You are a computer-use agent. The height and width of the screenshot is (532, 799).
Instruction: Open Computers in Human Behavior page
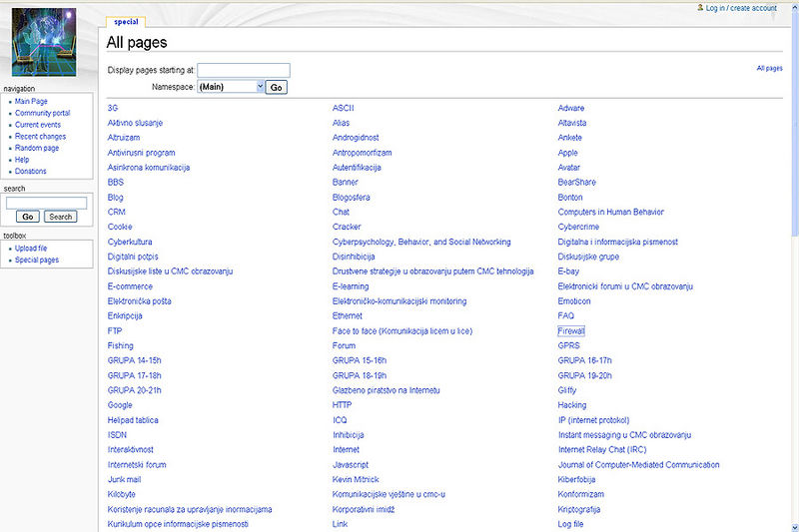coord(610,212)
